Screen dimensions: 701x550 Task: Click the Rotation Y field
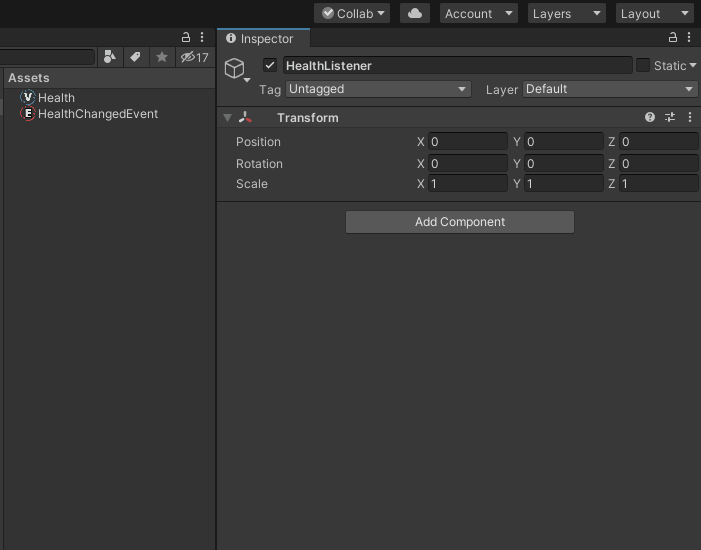point(564,163)
